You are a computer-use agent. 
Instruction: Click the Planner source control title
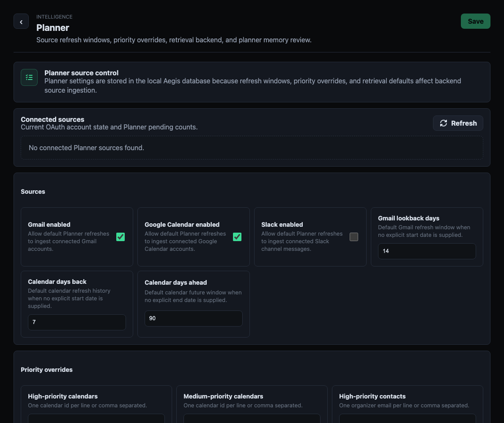tap(81, 73)
